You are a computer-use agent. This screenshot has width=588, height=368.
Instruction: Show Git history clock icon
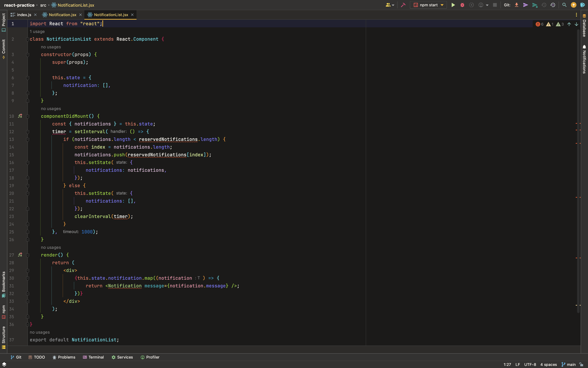(x=544, y=5)
